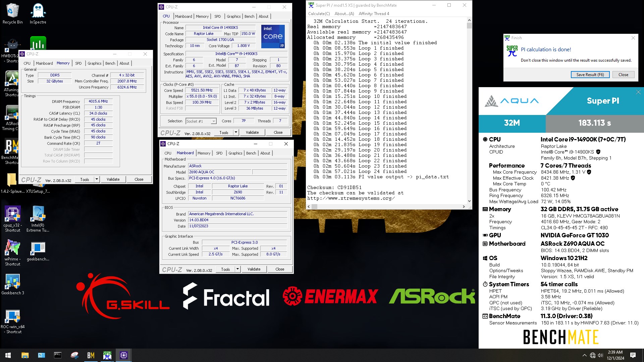The height and width of the screenshot is (362, 644).
Task: Click Validate in Memory CPU-Z window
Action: tap(113, 179)
